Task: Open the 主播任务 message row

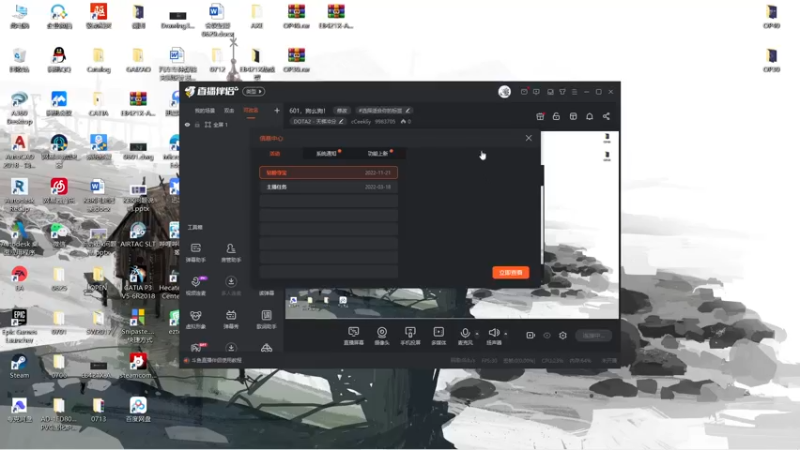Action: tap(328, 187)
